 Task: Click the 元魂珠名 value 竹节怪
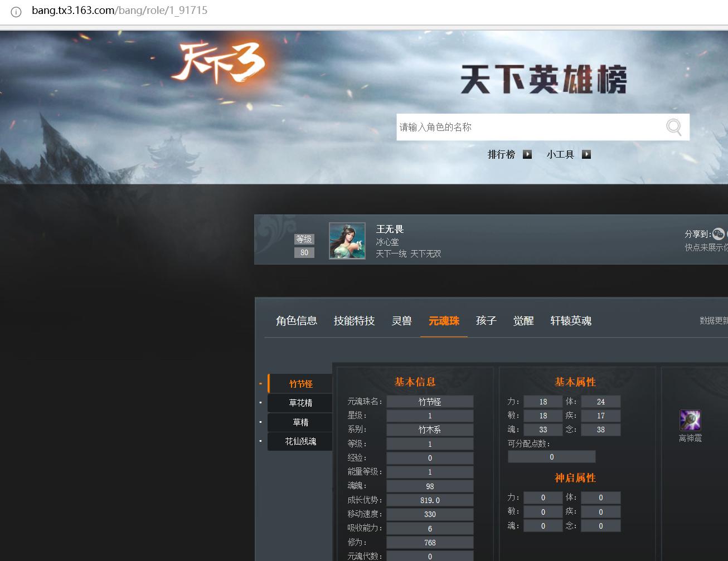click(430, 402)
